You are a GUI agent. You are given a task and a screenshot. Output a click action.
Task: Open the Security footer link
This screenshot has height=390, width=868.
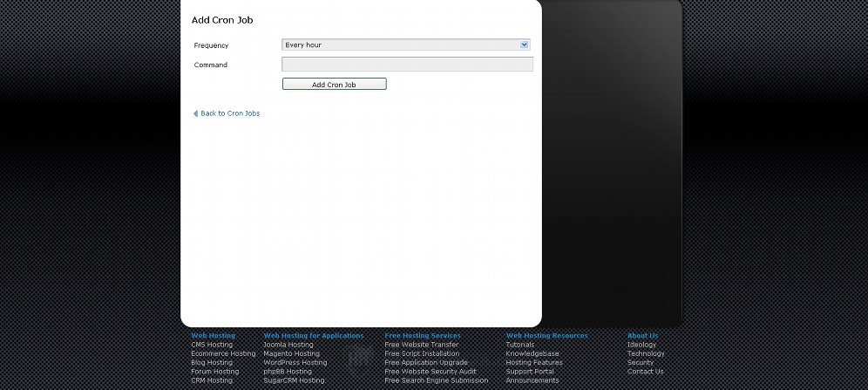click(641, 362)
